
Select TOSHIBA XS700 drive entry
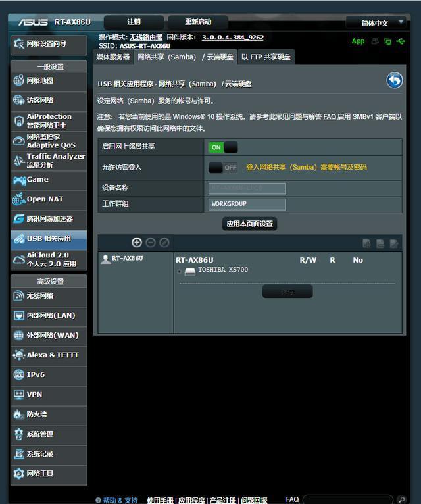tap(223, 270)
